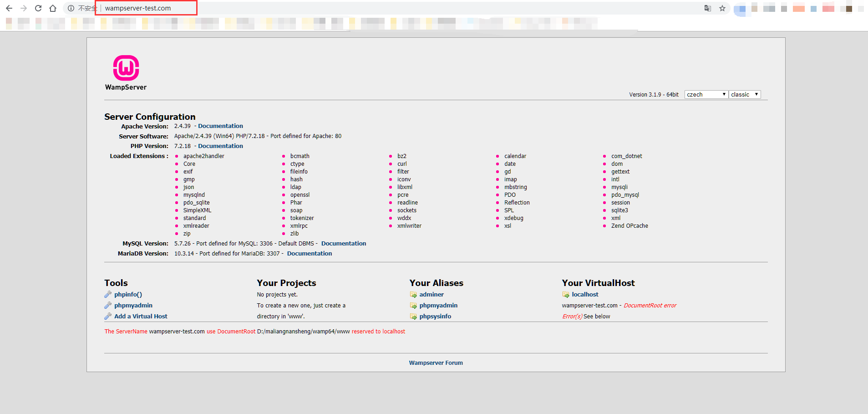Open phpmyadmin under Your Aliases
This screenshot has height=414, width=868.
[x=438, y=306]
